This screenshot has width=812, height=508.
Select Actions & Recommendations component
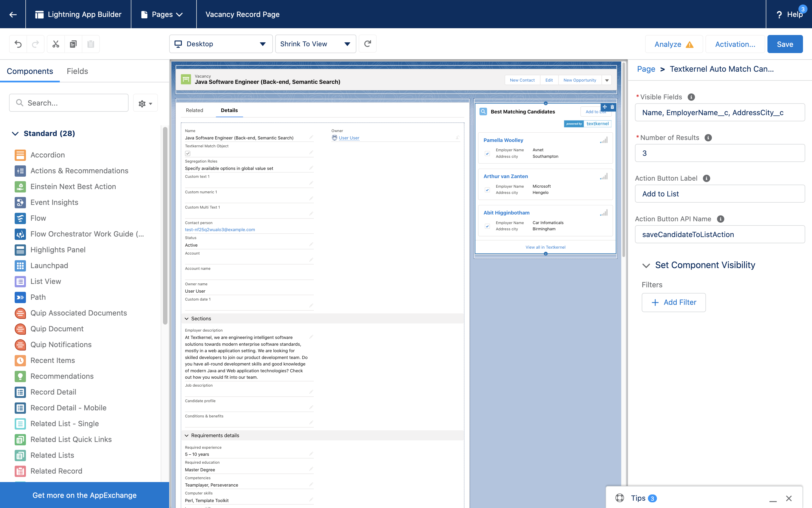(x=79, y=171)
